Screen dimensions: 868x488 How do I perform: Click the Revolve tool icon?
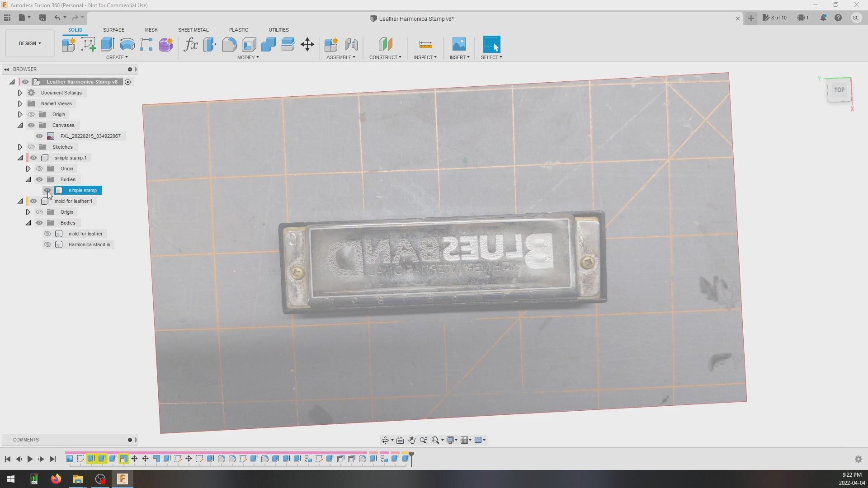pyautogui.click(x=127, y=44)
